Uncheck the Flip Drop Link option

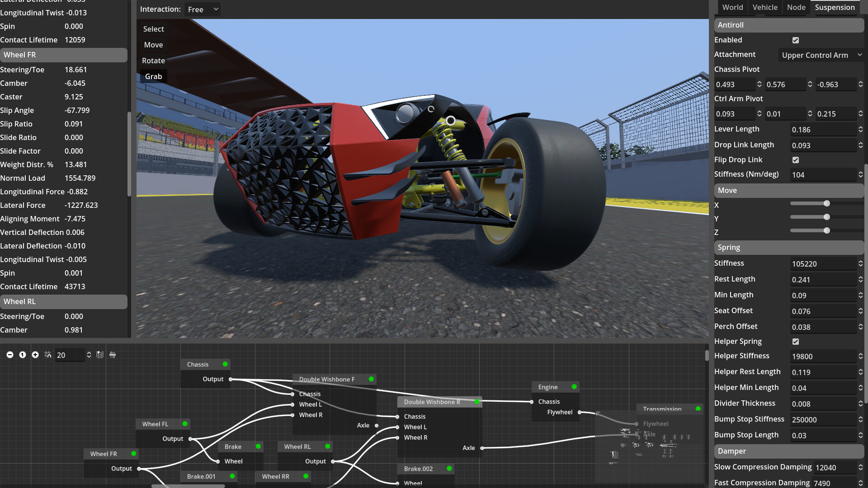coord(795,160)
